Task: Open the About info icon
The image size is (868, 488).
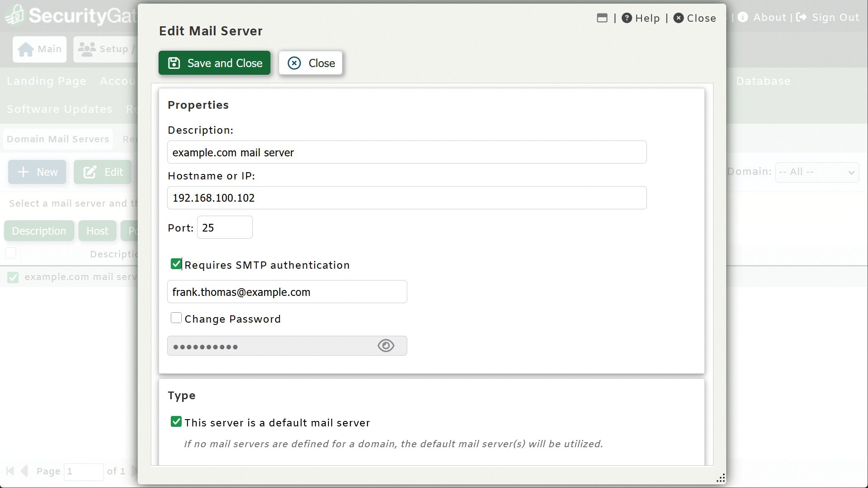Action: (743, 17)
